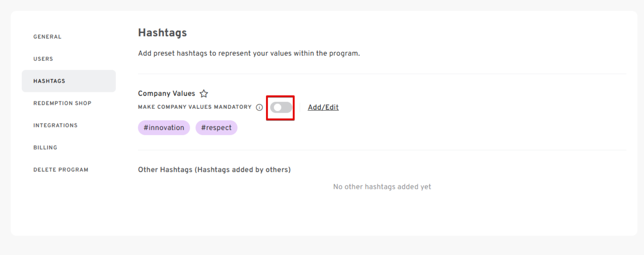Enable the make company values mandatory toggle
Image resolution: width=644 pixels, height=255 pixels.
click(281, 108)
